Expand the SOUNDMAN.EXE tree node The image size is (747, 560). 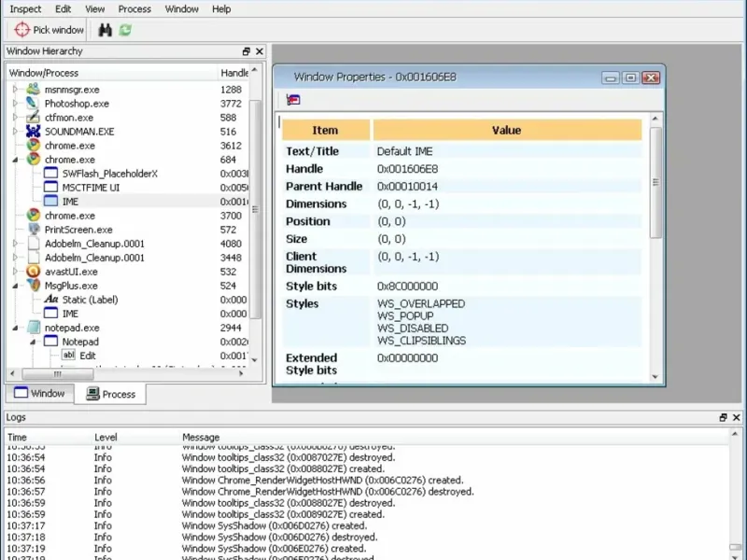15,132
